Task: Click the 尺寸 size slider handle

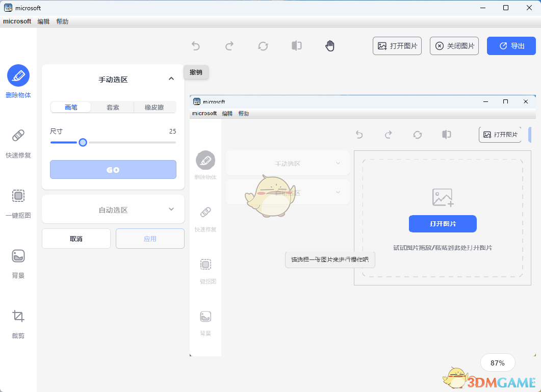Action: coord(83,142)
